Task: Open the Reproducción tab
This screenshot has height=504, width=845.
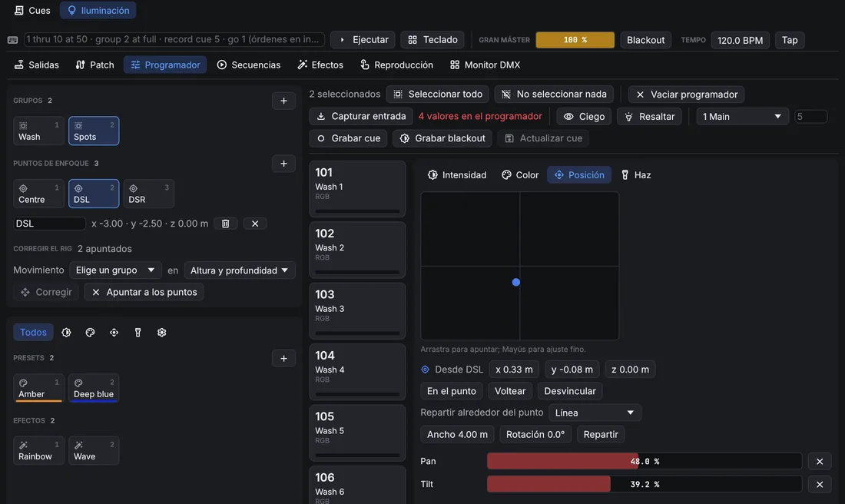Action: (396, 65)
